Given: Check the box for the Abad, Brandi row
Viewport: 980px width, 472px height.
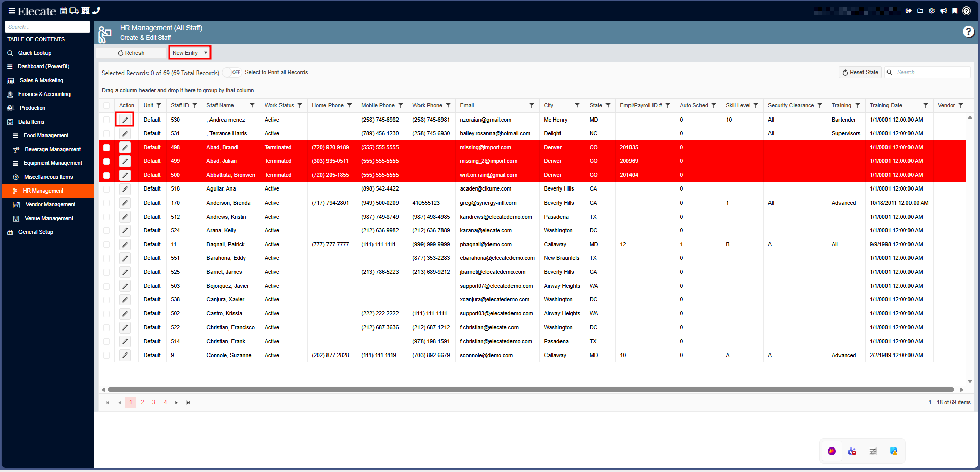Looking at the screenshot, I should click(106, 148).
